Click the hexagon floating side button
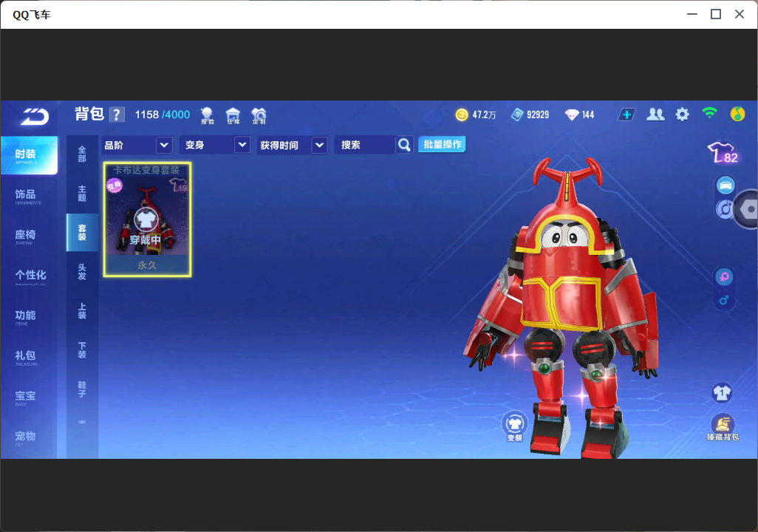 pyautogui.click(x=747, y=209)
